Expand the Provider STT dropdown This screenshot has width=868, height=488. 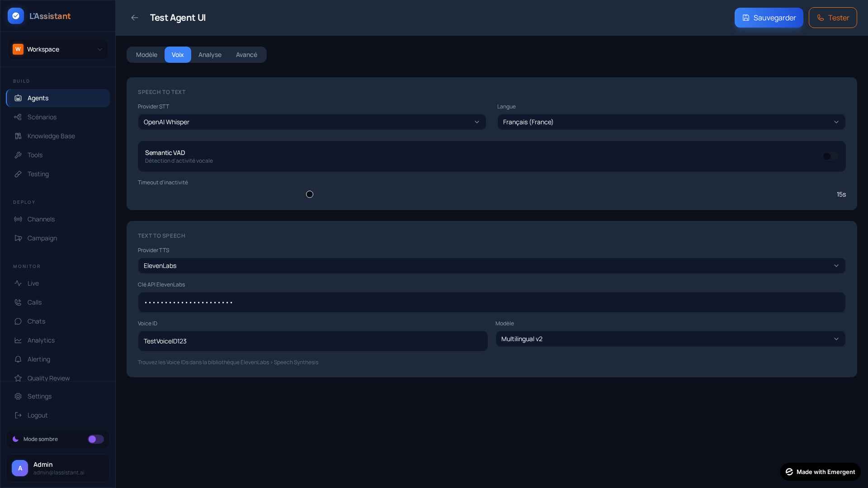[311, 122]
